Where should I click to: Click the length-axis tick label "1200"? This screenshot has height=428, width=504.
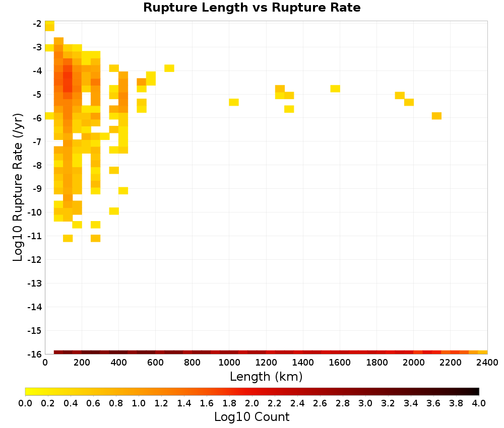(266, 363)
